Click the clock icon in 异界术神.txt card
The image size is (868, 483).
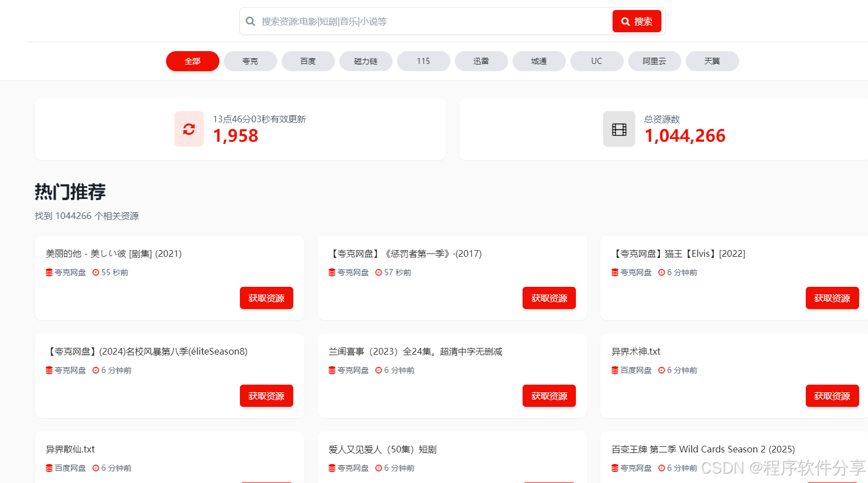click(x=661, y=370)
